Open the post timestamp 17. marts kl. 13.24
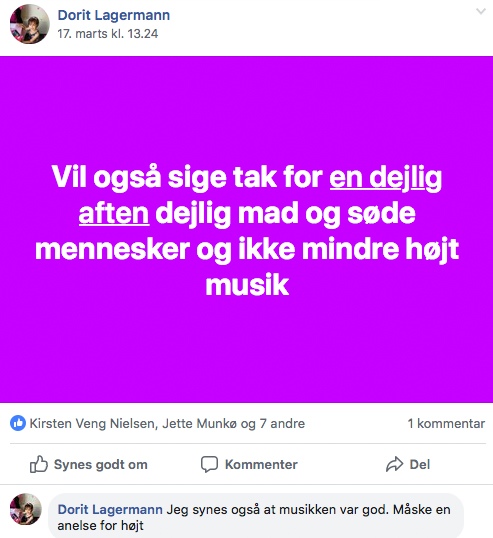493x538 pixels. pyautogui.click(x=108, y=34)
